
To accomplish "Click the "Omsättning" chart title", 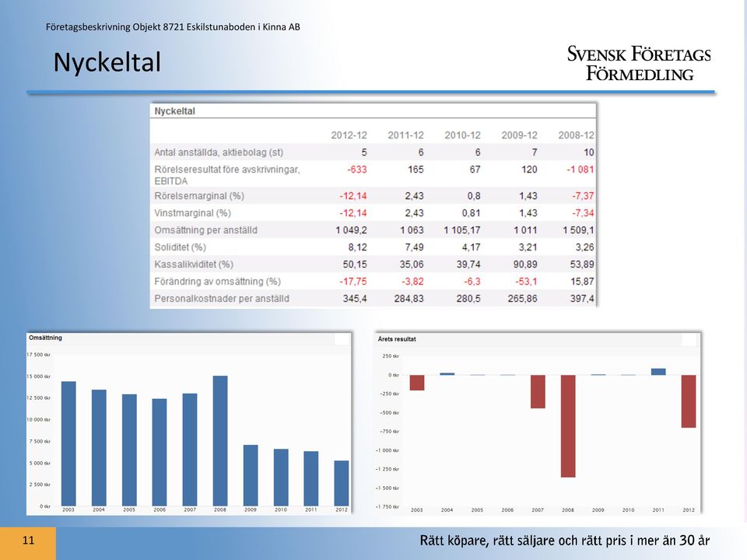I will point(45,338).
